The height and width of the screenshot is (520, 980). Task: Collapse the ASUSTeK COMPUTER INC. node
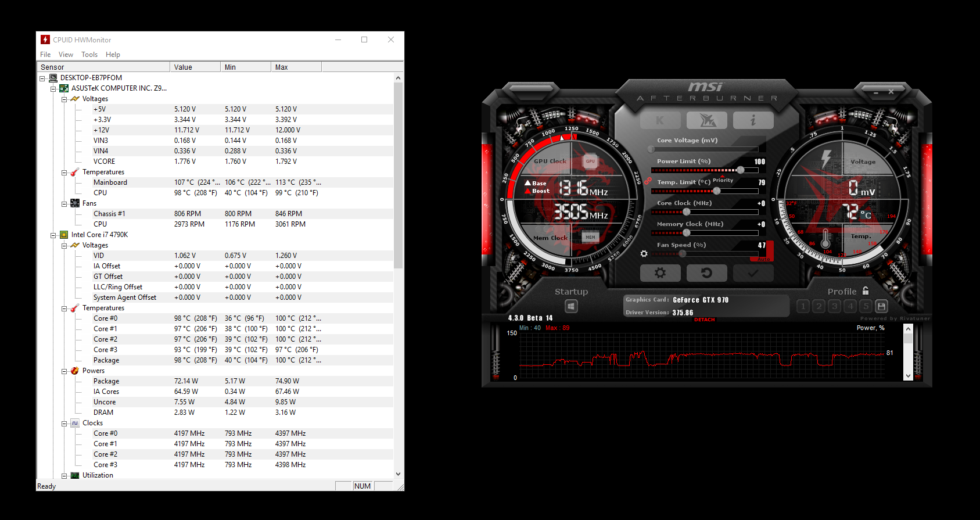pos(53,88)
